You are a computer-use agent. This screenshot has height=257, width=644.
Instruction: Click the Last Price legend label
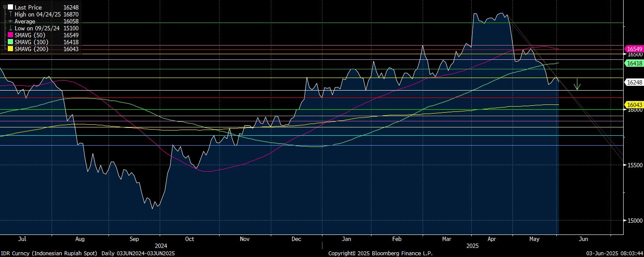tap(28, 7)
